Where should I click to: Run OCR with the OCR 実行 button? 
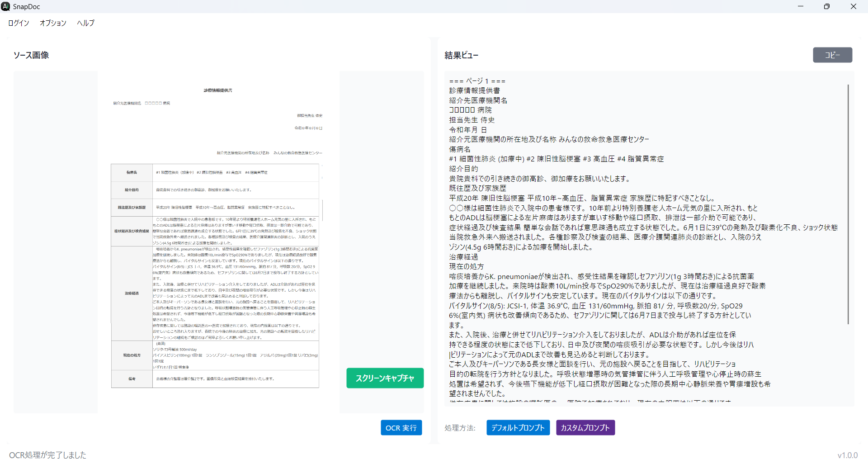401,428
